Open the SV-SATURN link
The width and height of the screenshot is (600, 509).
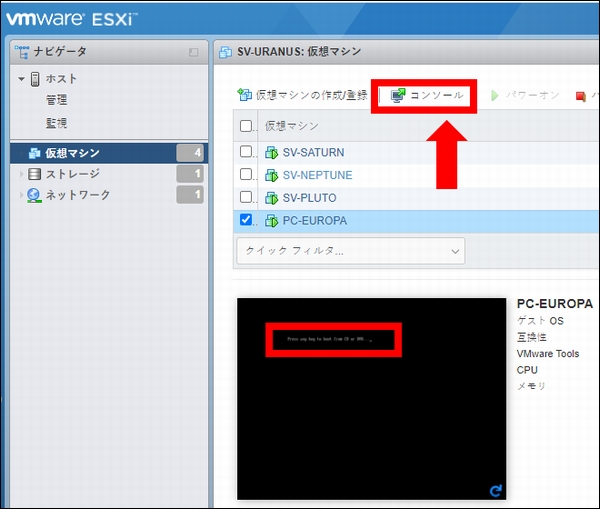pos(313,153)
